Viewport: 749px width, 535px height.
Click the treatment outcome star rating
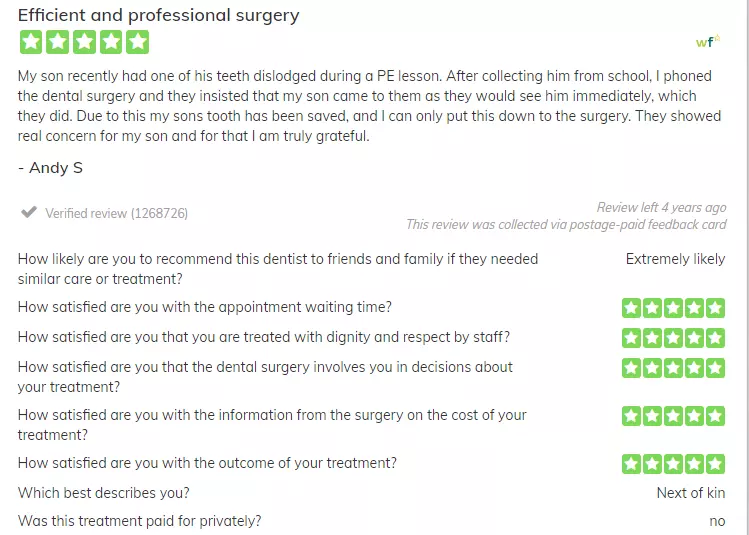tap(673, 464)
